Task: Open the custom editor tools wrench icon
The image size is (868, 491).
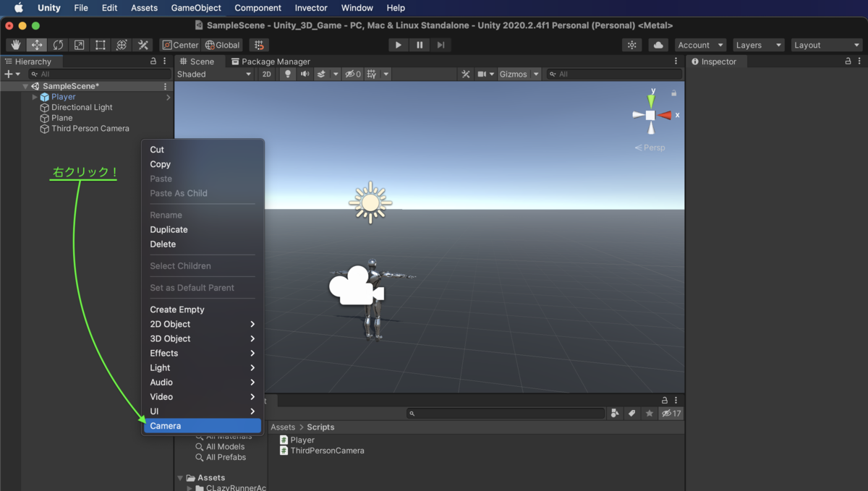Action: 142,45
